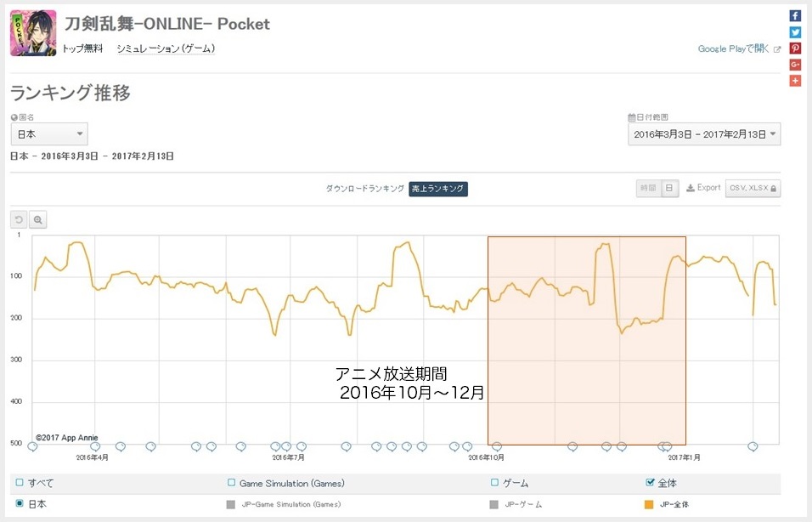Viewport: 812px width, 522px height.
Task: Share the page on Facebook
Action: click(795, 15)
